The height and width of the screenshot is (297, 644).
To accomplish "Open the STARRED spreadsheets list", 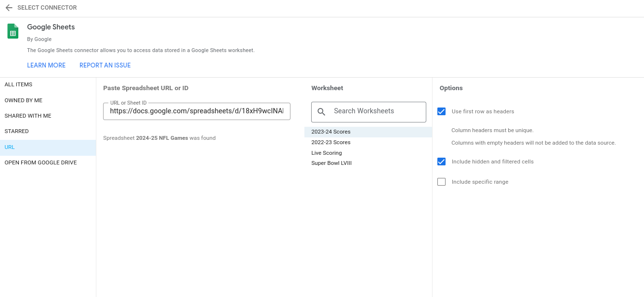I will click(16, 131).
